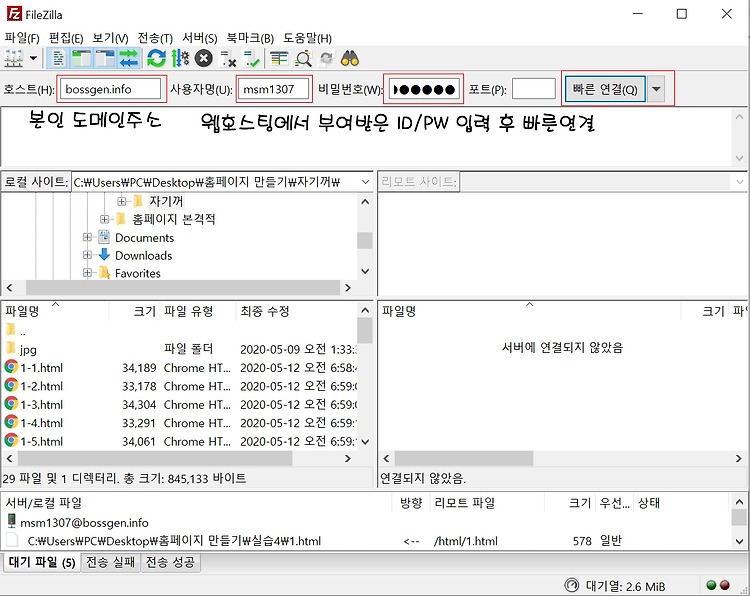Switch to the 대기 파일 (5) tab
Image resolution: width=750 pixels, height=596 pixels.
(42, 562)
